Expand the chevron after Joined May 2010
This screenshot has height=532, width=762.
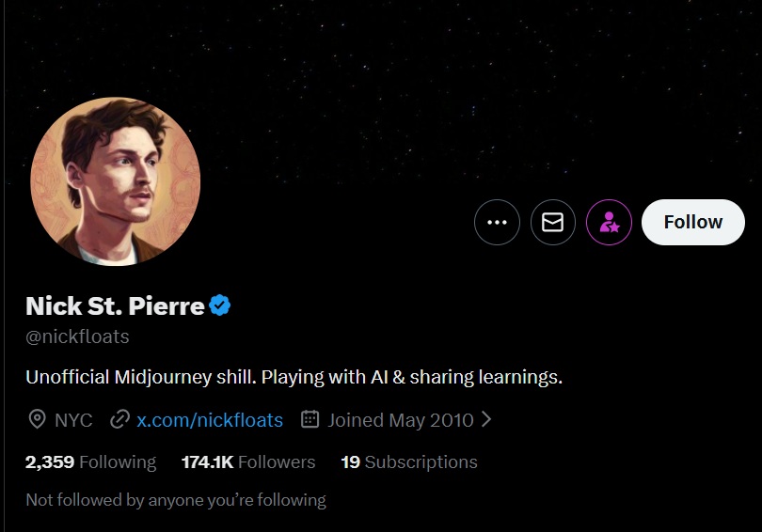486,419
